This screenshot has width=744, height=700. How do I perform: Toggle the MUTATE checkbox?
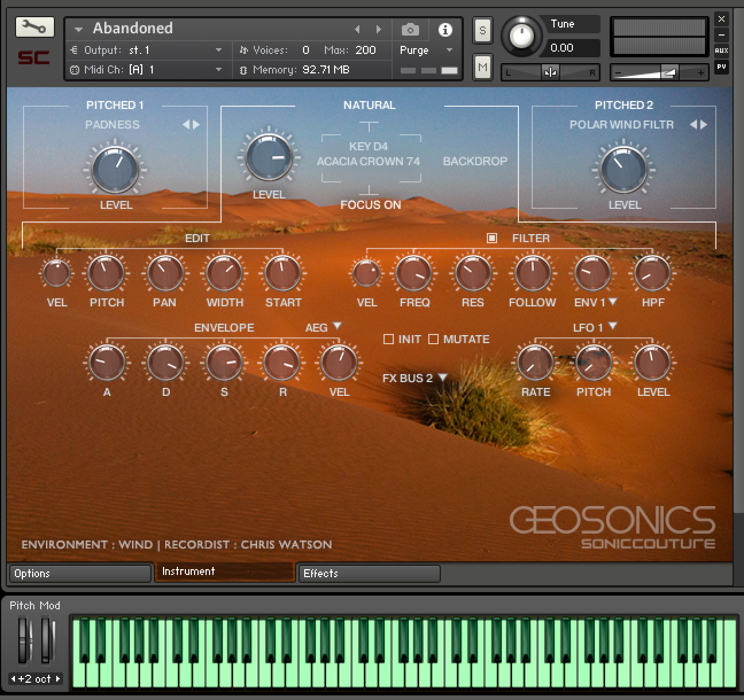(433, 339)
